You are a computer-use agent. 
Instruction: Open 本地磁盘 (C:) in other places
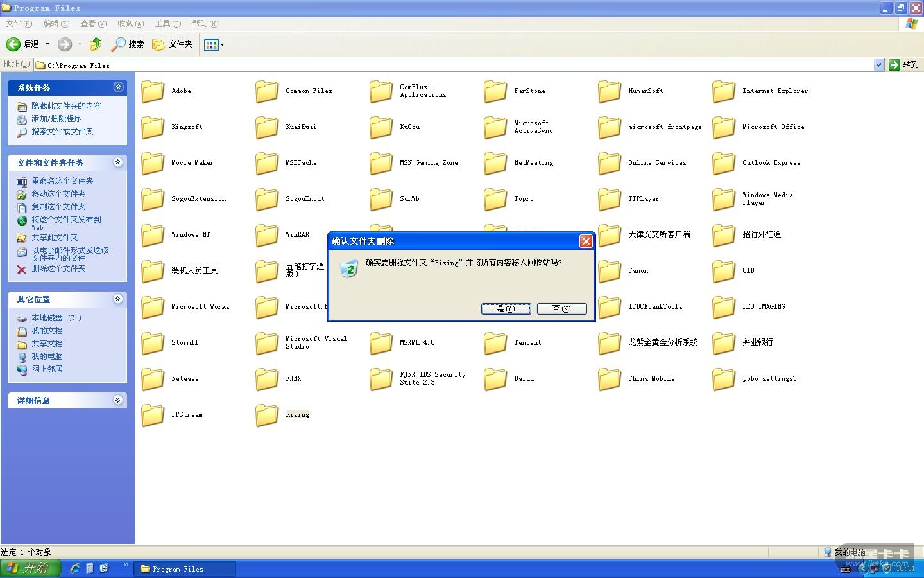[x=56, y=318]
